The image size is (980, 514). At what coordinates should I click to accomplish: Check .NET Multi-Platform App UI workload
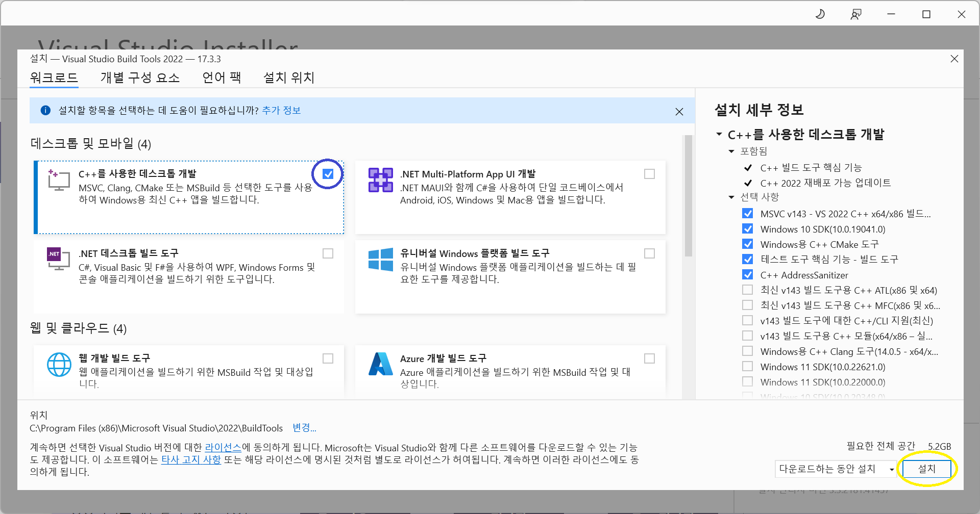pyautogui.click(x=649, y=174)
